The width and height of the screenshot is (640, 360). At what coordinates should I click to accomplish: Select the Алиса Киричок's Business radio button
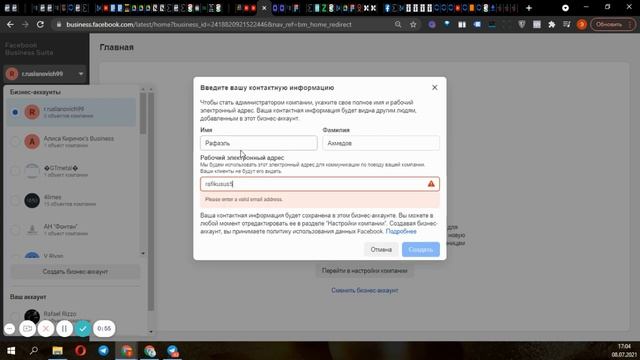[x=15, y=142]
